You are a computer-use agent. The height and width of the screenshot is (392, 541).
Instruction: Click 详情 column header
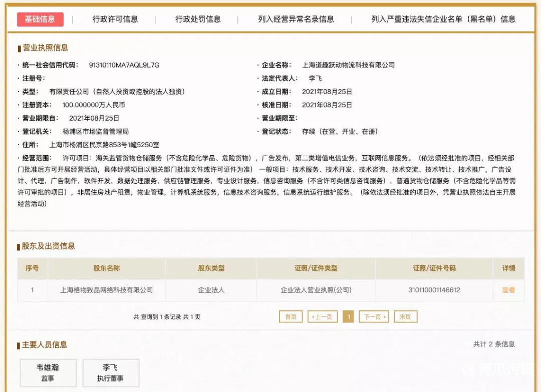[x=508, y=268]
